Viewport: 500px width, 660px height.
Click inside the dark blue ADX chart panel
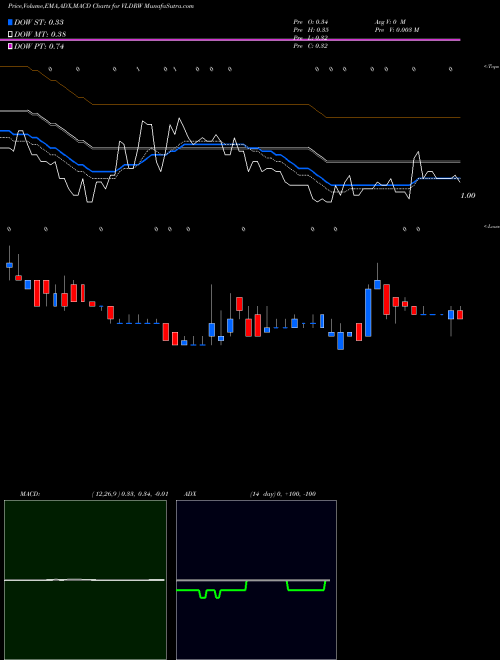coord(256,580)
